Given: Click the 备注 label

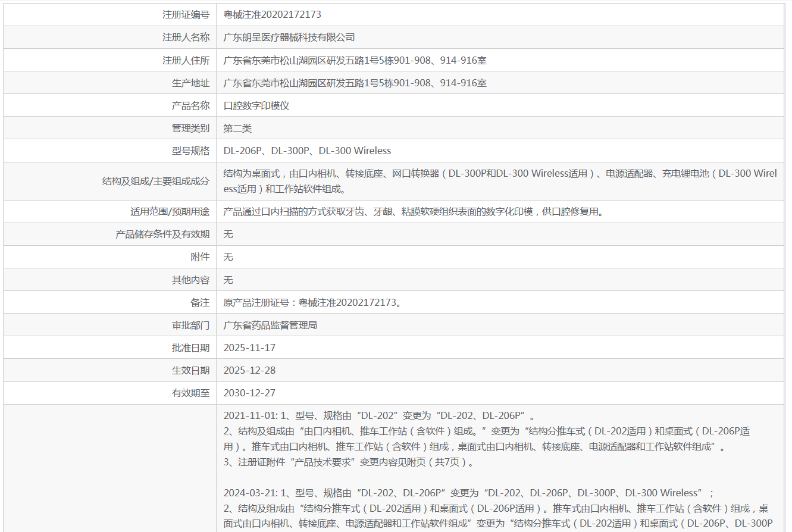Looking at the screenshot, I should [x=200, y=302].
